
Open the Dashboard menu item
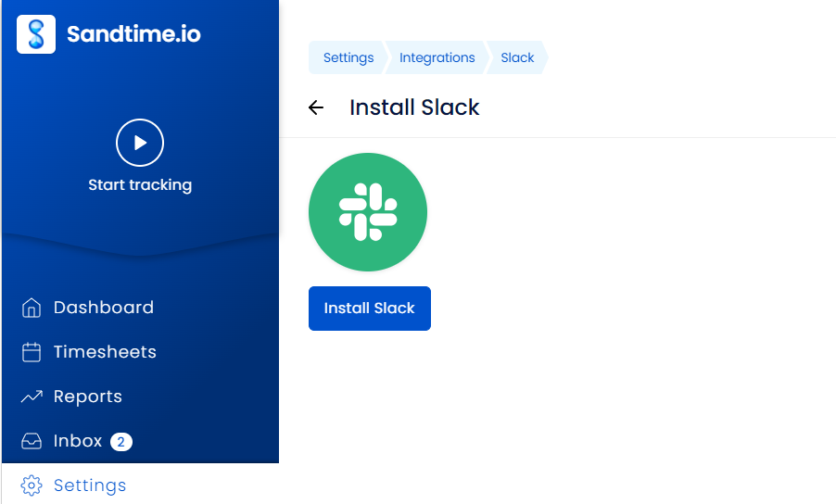104,308
